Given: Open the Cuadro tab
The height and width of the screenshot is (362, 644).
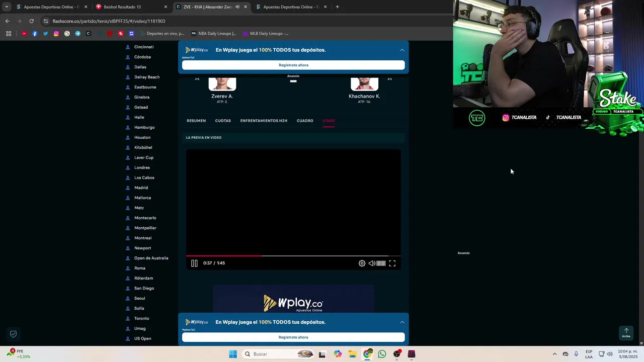Looking at the screenshot, I should 305,121.
